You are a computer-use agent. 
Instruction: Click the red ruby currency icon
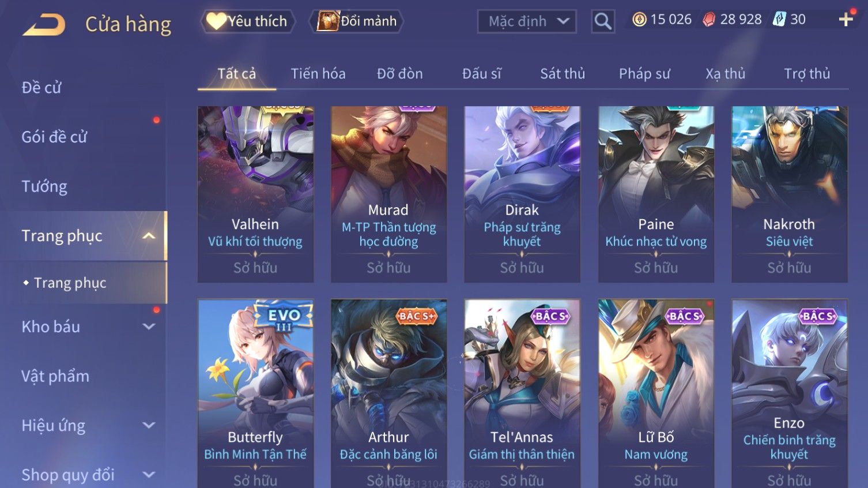[709, 20]
